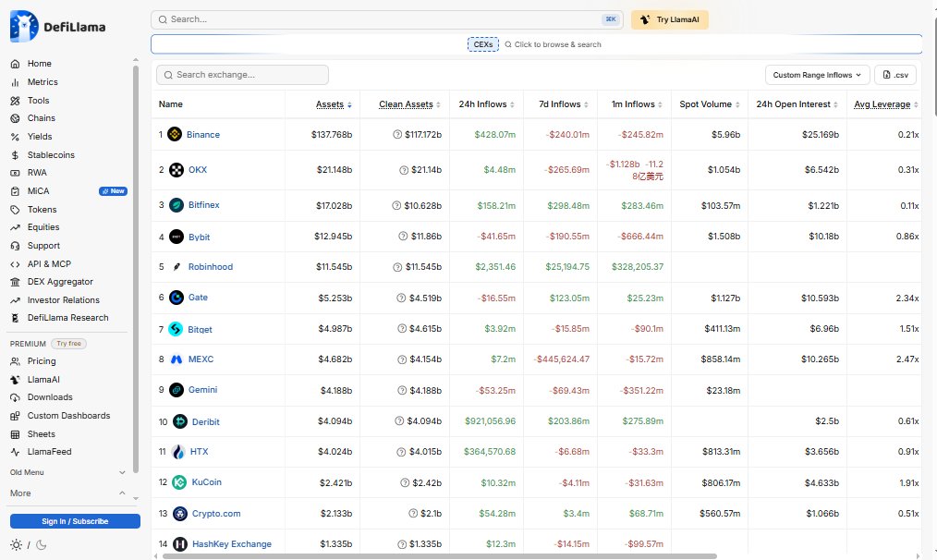This screenshot has height=560, width=937.
Task: Focus the top Search field
Action: pyautogui.click(x=386, y=19)
